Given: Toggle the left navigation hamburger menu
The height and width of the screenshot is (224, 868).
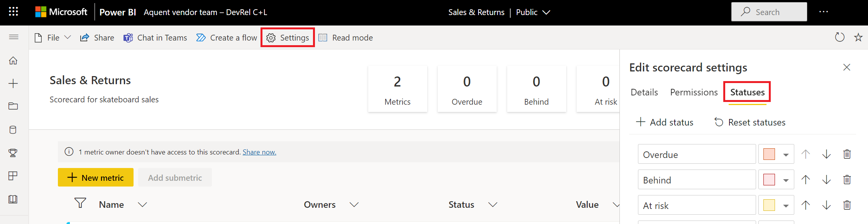Looking at the screenshot, I should click(14, 37).
